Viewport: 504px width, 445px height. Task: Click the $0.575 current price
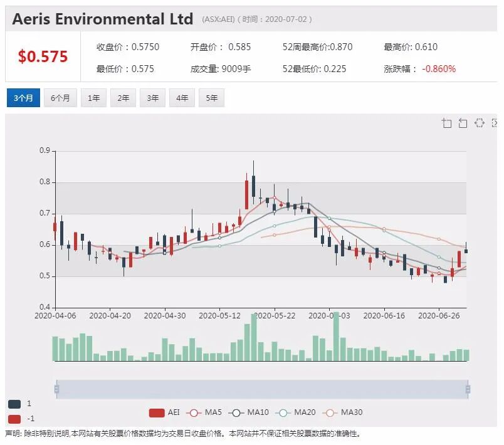pyautogui.click(x=43, y=56)
